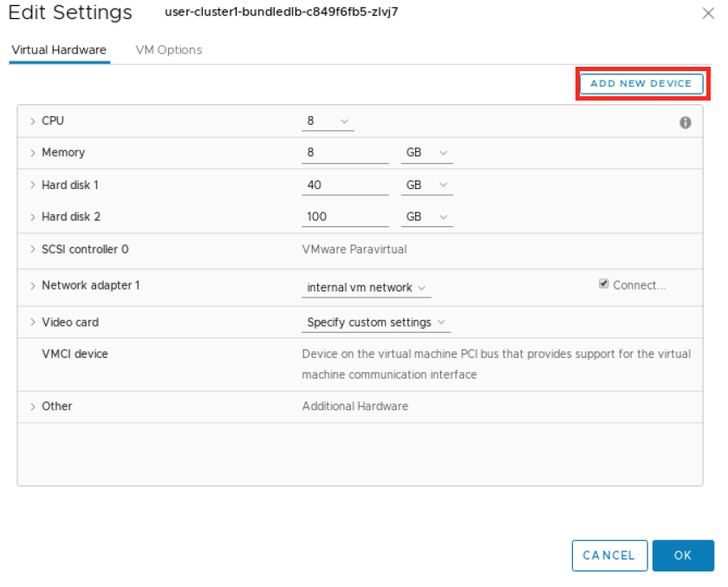Image resolution: width=728 pixels, height=587 pixels.
Task: Toggle the Network adapter Connect checkbox
Action: click(604, 284)
